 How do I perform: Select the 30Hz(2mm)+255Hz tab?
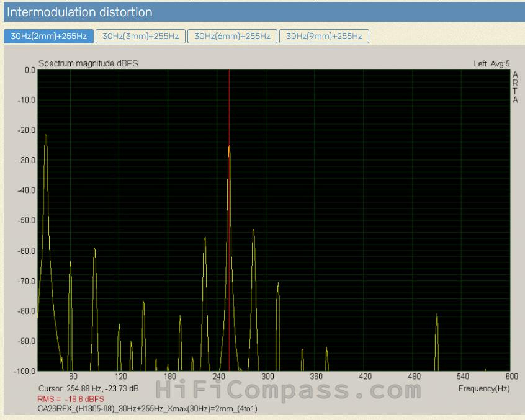click(x=48, y=36)
